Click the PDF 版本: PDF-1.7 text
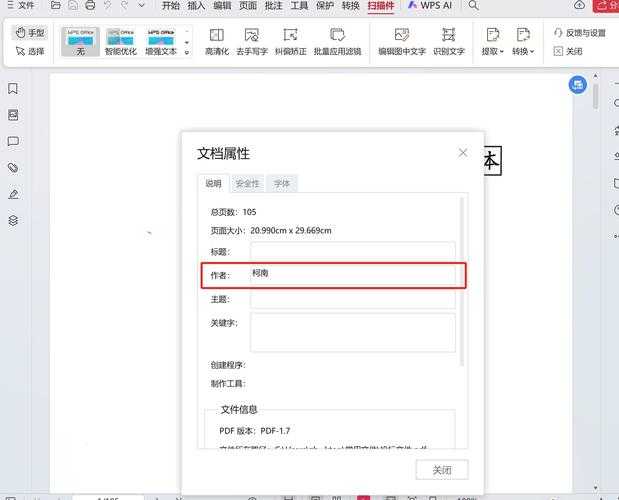The height and width of the screenshot is (500, 619). (x=255, y=431)
